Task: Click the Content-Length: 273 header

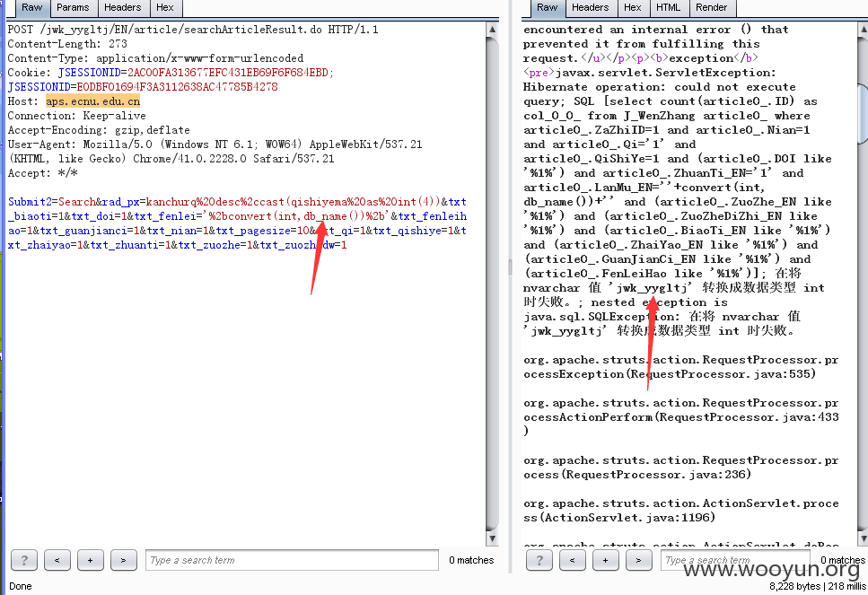Action: [x=67, y=44]
